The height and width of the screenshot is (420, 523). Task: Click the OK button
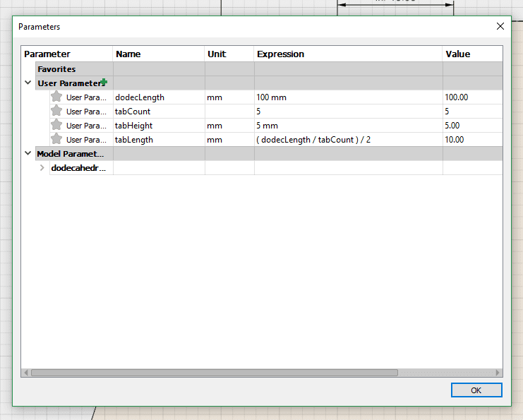(x=476, y=390)
